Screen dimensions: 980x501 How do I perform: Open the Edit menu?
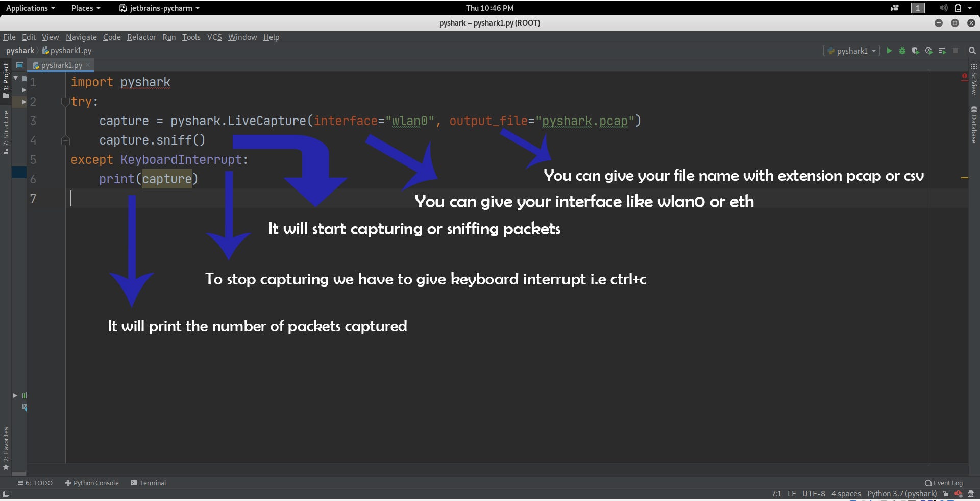tap(29, 37)
